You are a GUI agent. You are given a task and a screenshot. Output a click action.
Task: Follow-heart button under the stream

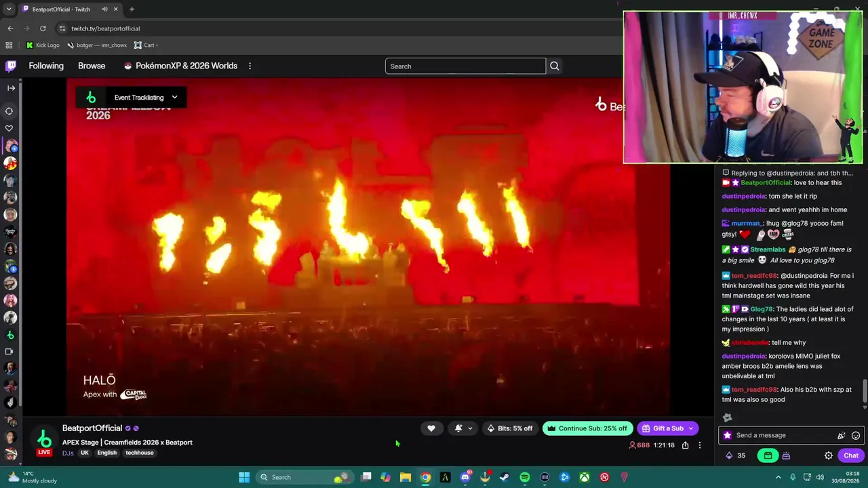(431, 428)
